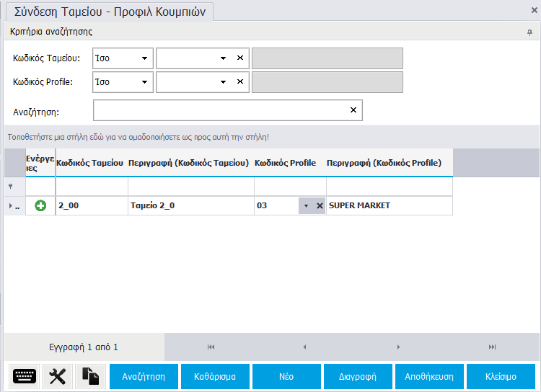541x392 pixels.
Task: Clear the Κωδικός Profile filter with X
Action: tap(240, 82)
